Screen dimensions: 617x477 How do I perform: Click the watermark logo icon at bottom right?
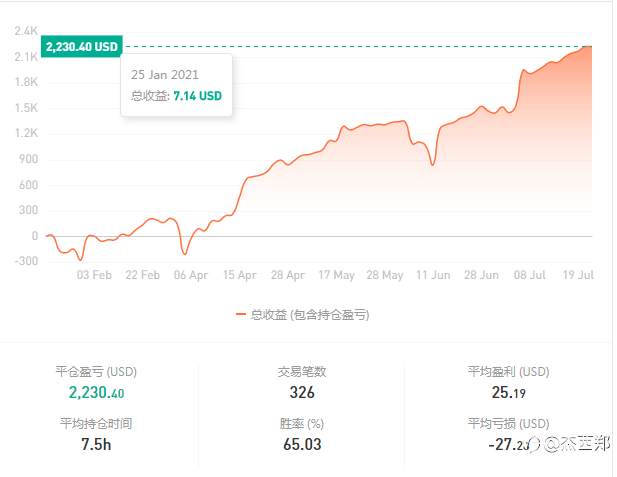548,441
